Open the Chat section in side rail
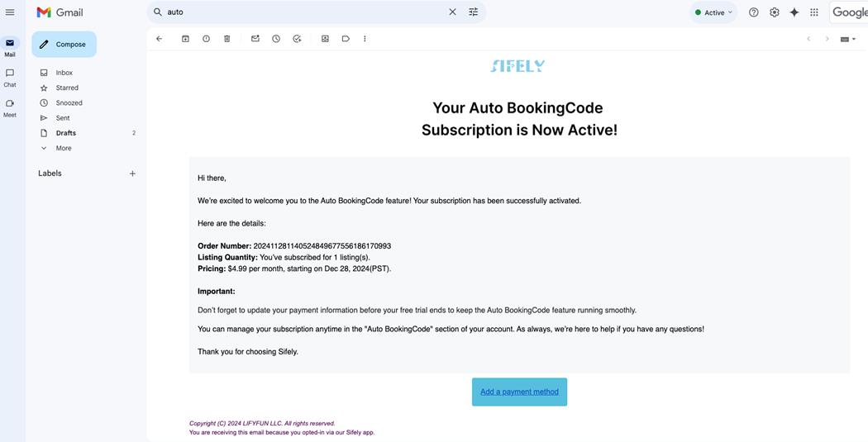The height and width of the screenshot is (442, 868). [x=10, y=78]
